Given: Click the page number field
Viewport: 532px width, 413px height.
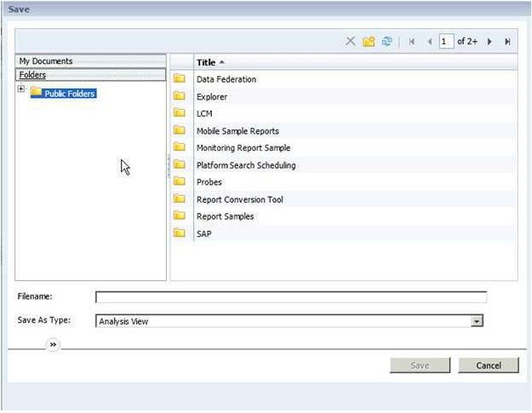Looking at the screenshot, I should coord(446,42).
